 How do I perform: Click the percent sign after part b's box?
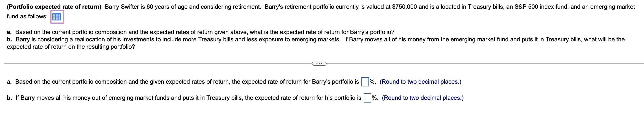click(x=374, y=98)
